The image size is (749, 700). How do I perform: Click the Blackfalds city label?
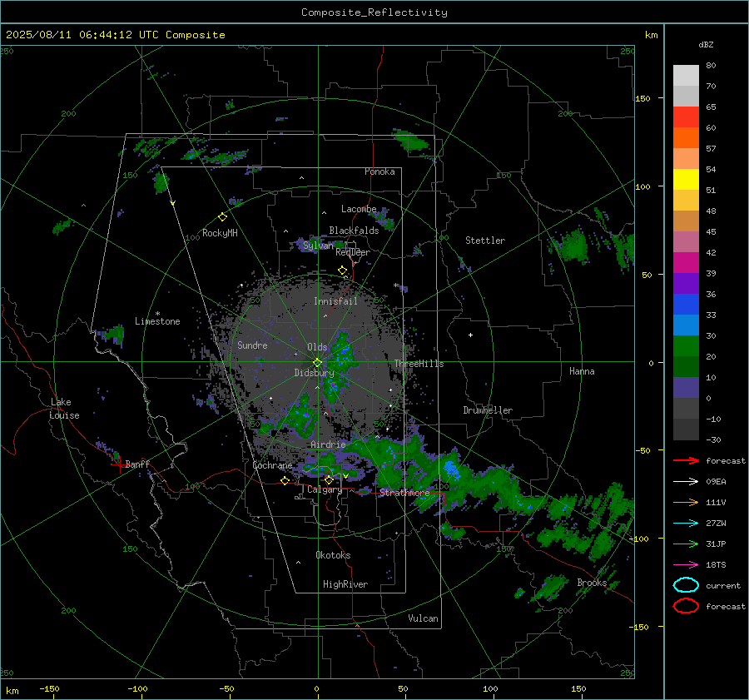coord(354,231)
